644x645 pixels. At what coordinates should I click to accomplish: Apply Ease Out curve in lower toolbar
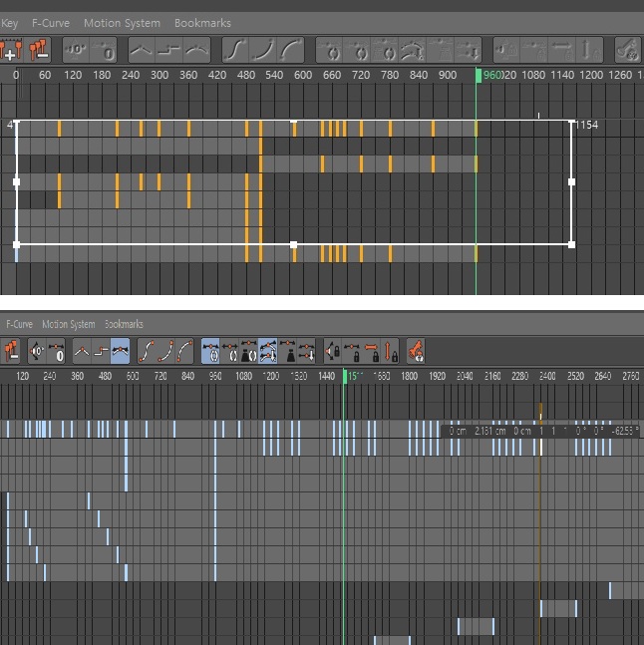click(184, 351)
